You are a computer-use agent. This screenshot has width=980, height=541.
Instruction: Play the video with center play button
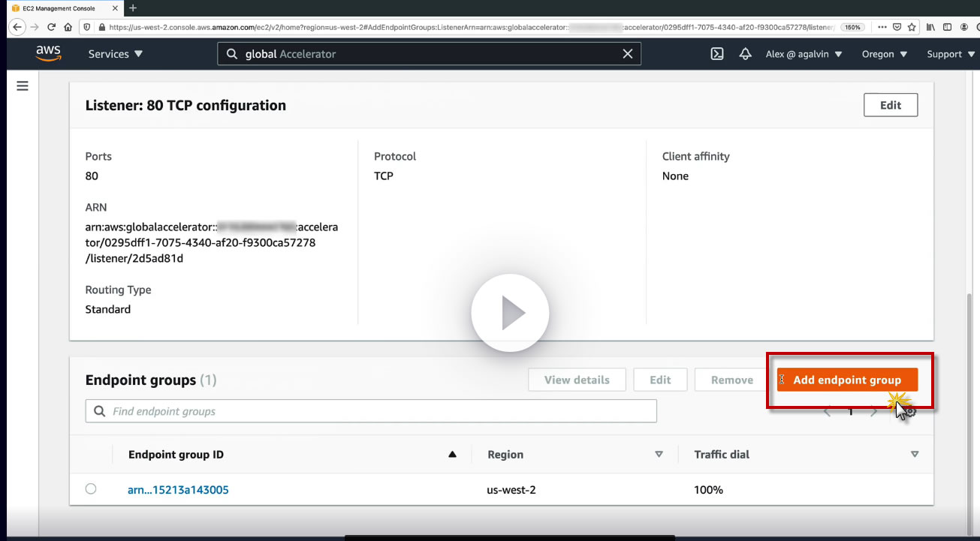510,313
